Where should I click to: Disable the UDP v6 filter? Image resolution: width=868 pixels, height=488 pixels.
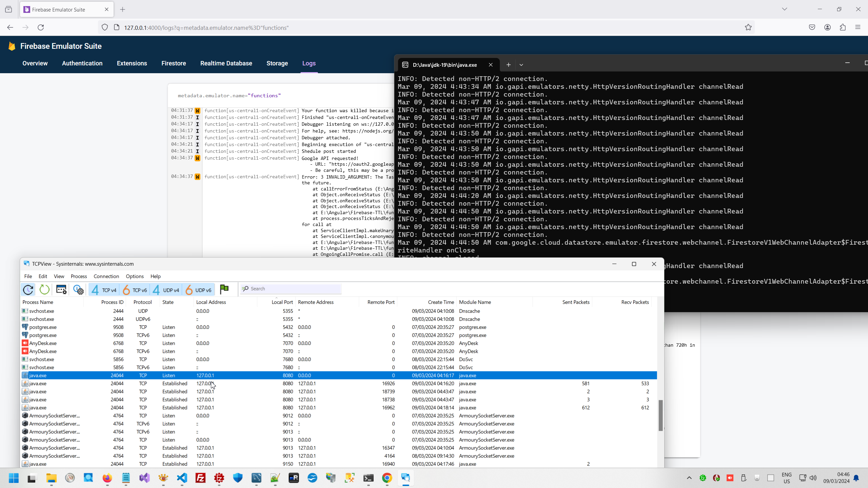(198, 290)
